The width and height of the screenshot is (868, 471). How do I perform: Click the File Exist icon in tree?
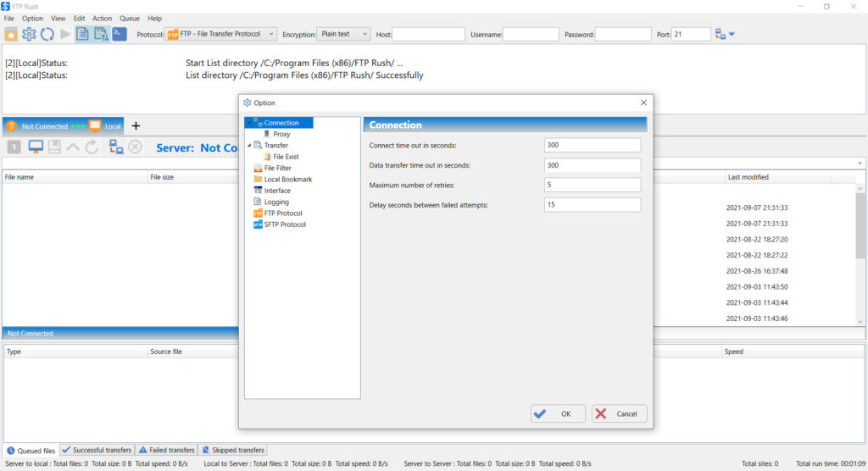tap(267, 157)
